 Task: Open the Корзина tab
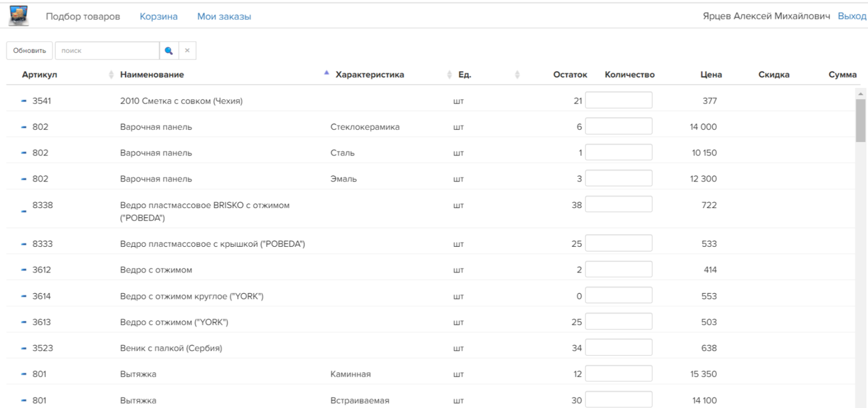[x=158, y=17]
